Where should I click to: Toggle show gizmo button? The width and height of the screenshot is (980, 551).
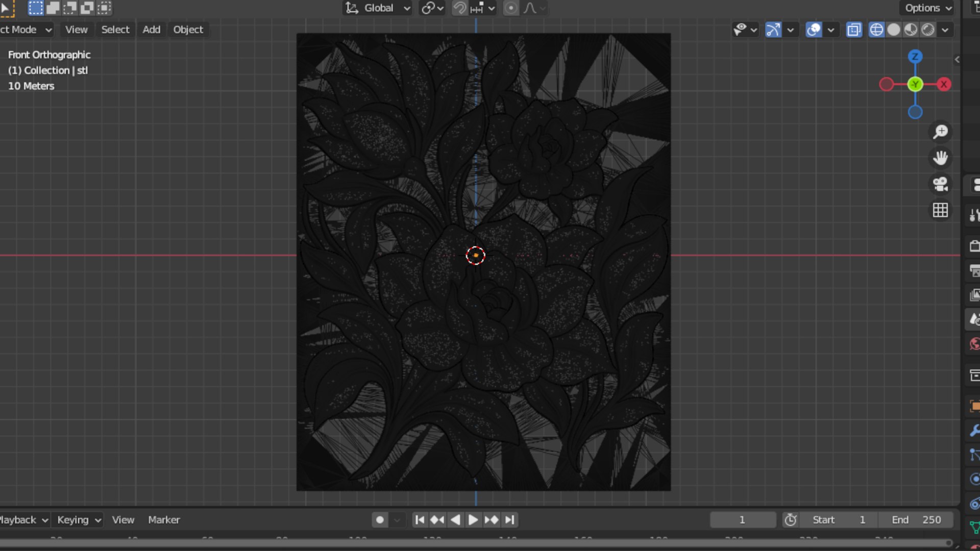coord(773,30)
